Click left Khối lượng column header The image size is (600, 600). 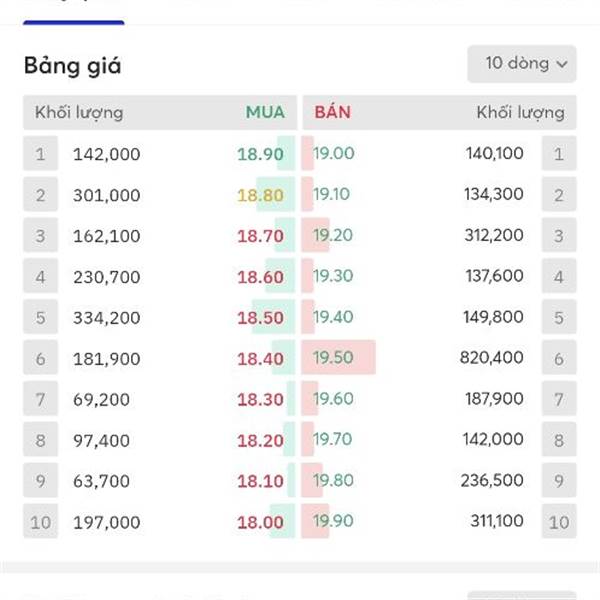pyautogui.click(x=79, y=112)
